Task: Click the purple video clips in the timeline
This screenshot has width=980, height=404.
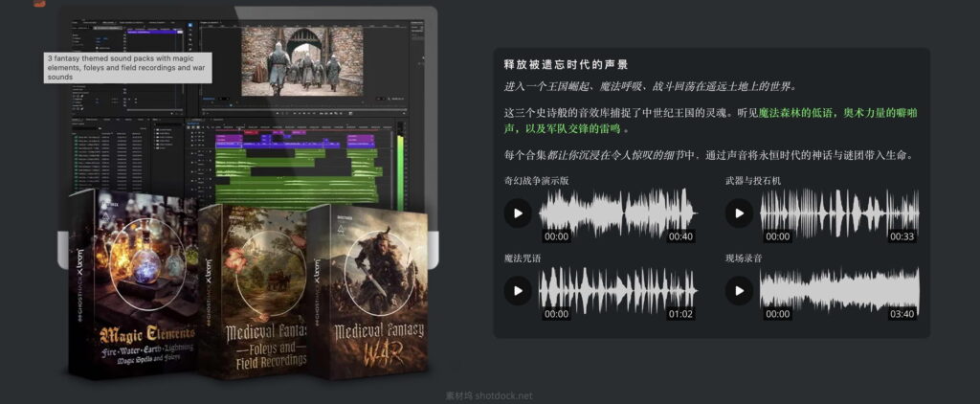Action: coord(295,141)
